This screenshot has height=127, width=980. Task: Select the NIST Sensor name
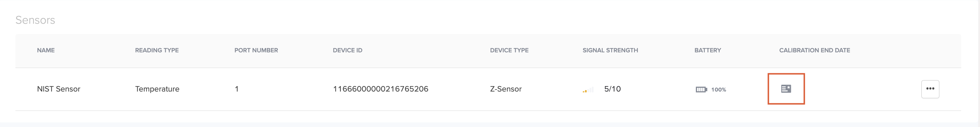pyautogui.click(x=58, y=89)
